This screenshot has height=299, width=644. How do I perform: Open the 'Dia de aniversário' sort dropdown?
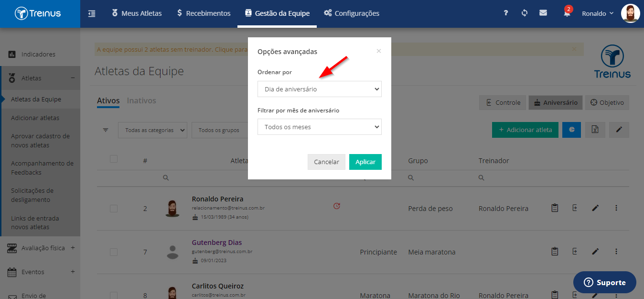[320, 89]
